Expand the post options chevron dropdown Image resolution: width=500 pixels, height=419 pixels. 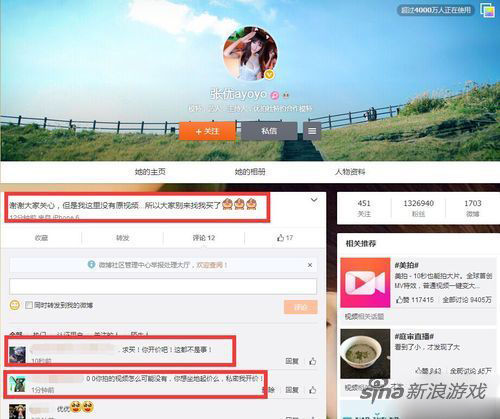pyautogui.click(x=314, y=200)
